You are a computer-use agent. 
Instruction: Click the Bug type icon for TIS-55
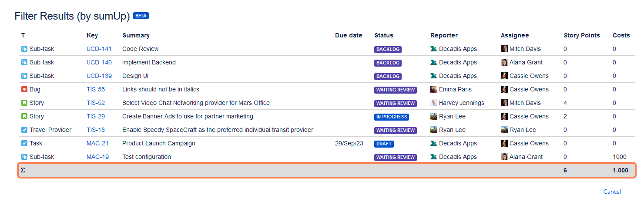click(24, 89)
